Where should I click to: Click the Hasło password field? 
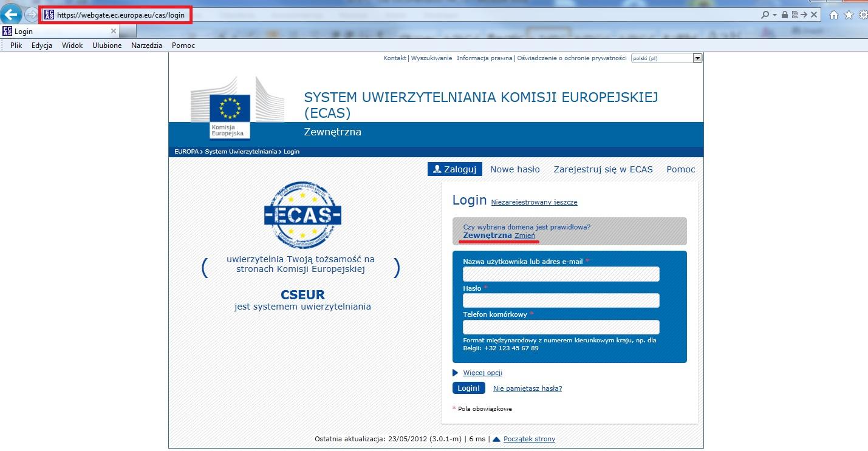pos(561,300)
